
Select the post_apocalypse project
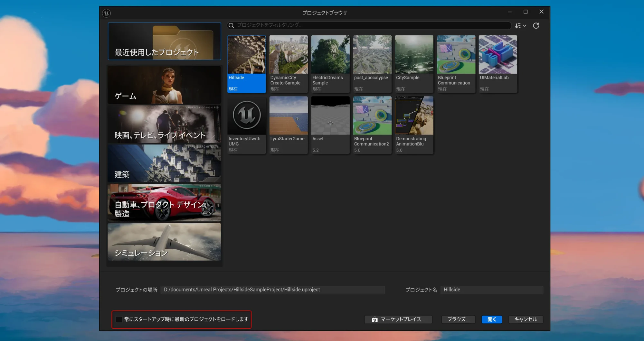pyautogui.click(x=372, y=64)
